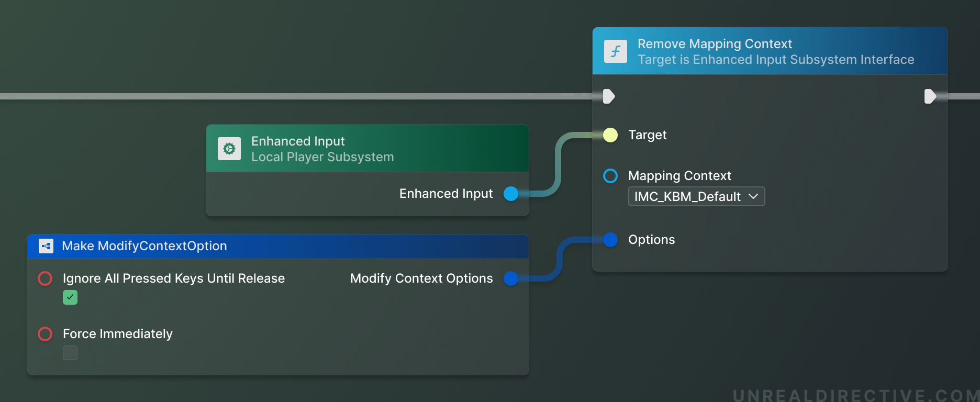Click the struct icon on Make ModifyContextOption
The height and width of the screenshot is (402, 980).
[x=46, y=246]
